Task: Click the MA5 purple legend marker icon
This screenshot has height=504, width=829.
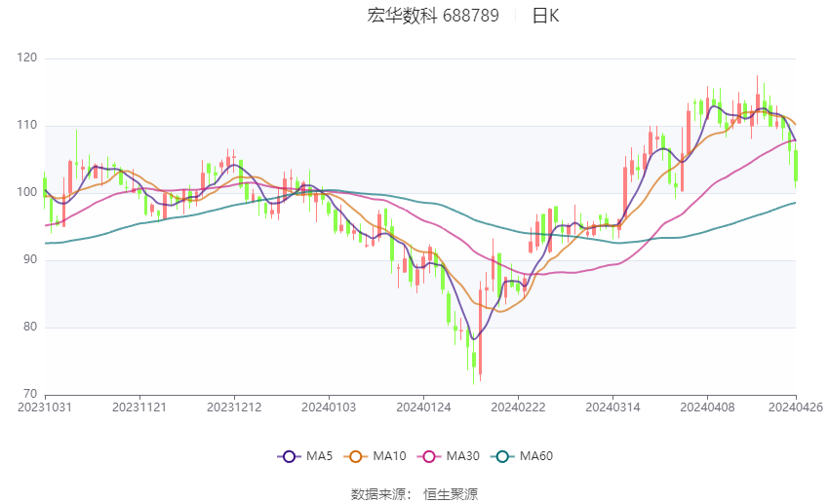Action: point(288,455)
